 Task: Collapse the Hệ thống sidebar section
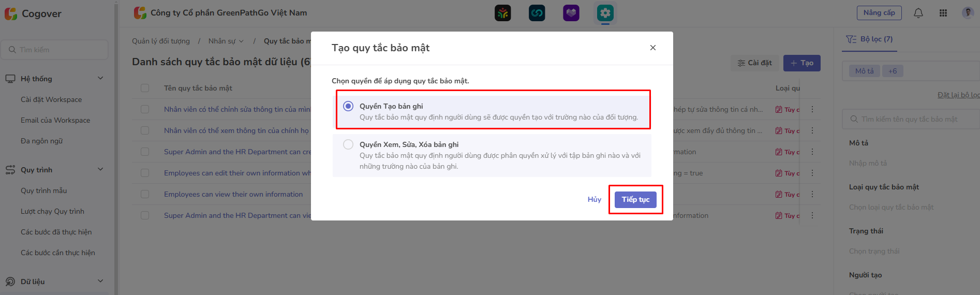pyautogui.click(x=100, y=79)
